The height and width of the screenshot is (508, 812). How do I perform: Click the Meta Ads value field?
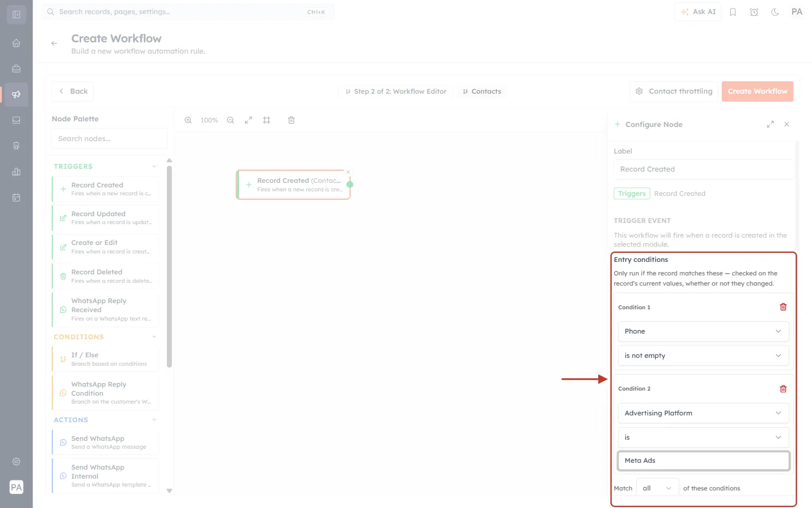[703, 461]
